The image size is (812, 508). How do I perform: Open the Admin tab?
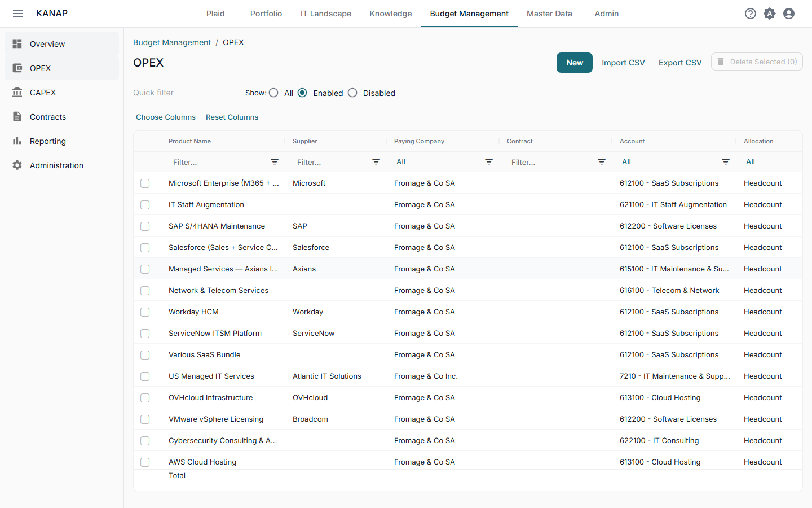pyautogui.click(x=607, y=14)
